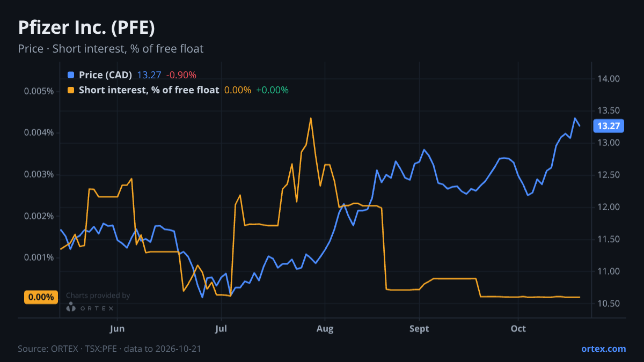This screenshot has height=362, width=644.
Task: Click the ORTEX logo icon
Action: [71, 307]
